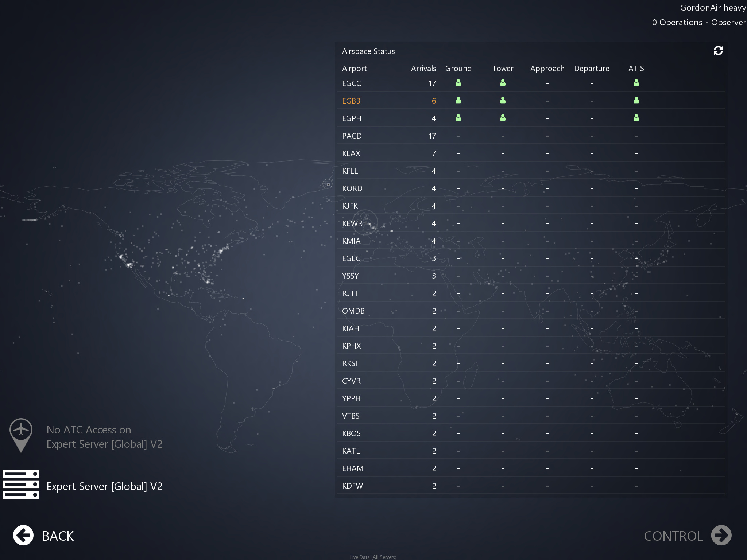Click EGPH Ground controller icon
Image resolution: width=747 pixels, height=560 pixels.
[458, 118]
